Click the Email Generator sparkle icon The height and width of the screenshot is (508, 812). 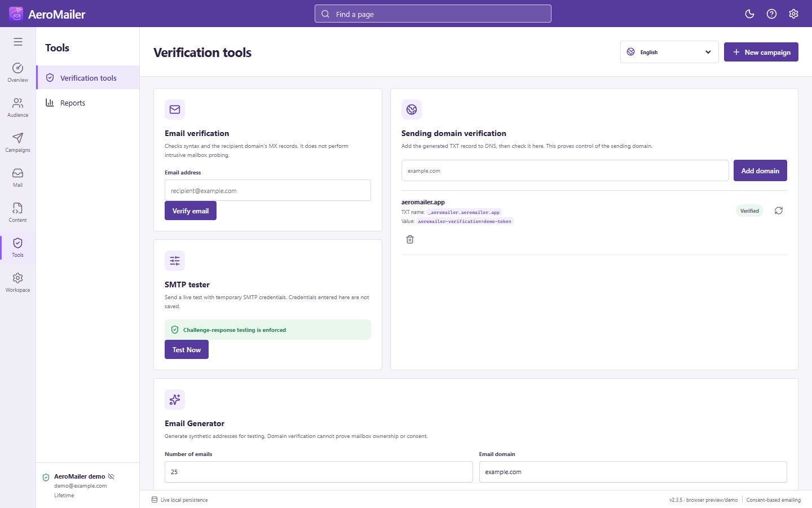(x=175, y=400)
